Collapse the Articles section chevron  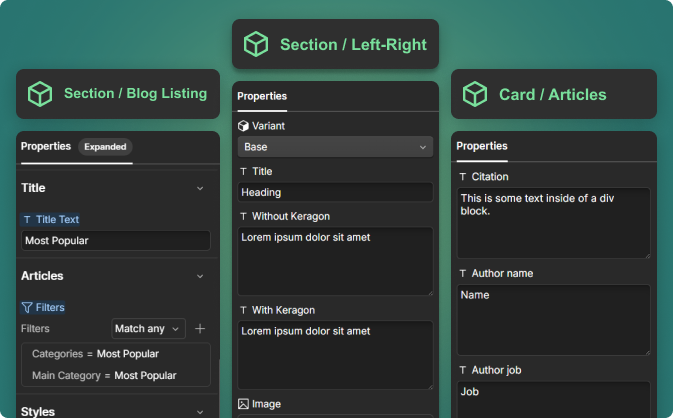[x=200, y=276]
